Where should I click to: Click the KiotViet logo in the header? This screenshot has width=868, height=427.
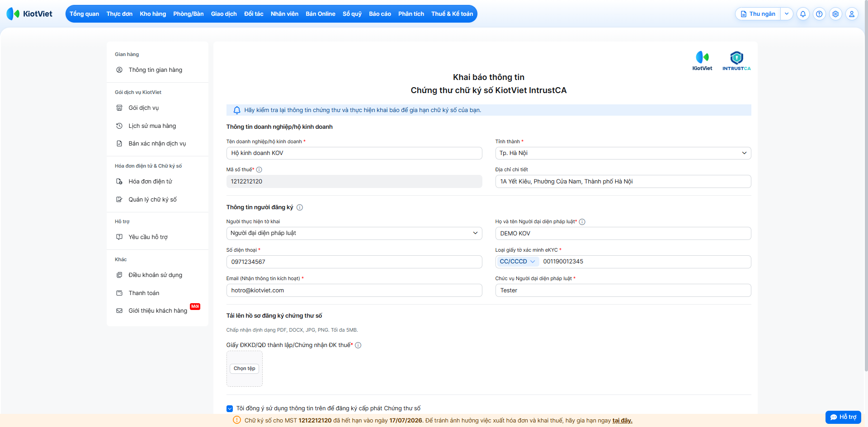pos(29,14)
